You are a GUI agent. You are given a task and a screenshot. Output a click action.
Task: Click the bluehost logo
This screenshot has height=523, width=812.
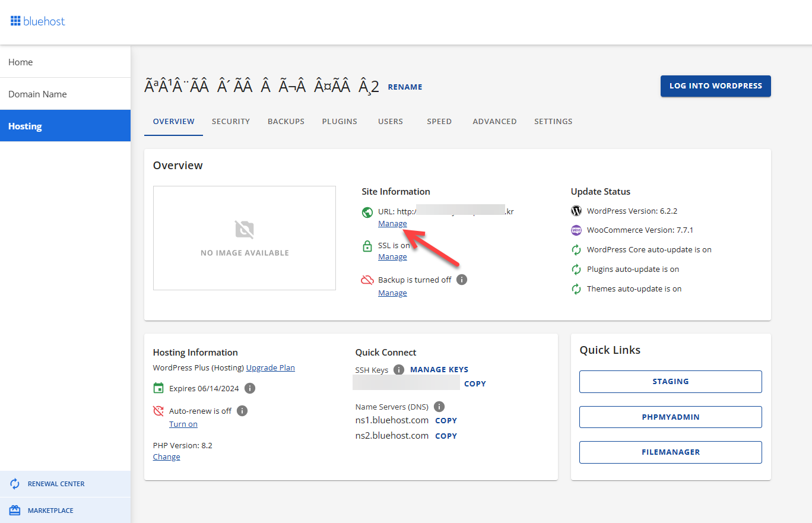pyautogui.click(x=38, y=21)
